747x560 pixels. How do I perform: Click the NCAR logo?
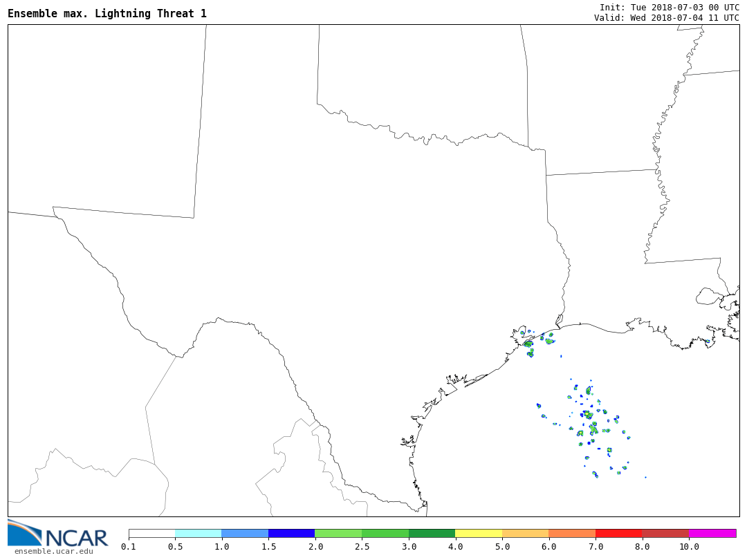pyautogui.click(x=58, y=533)
